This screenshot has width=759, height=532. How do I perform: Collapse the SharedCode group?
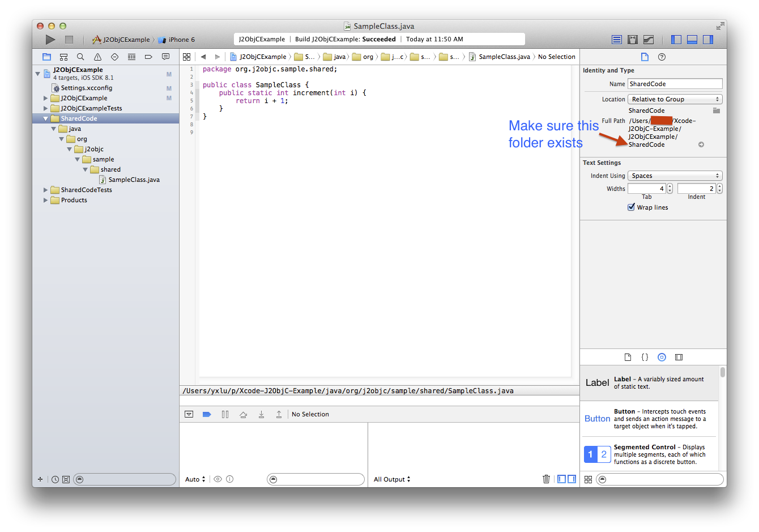point(46,118)
